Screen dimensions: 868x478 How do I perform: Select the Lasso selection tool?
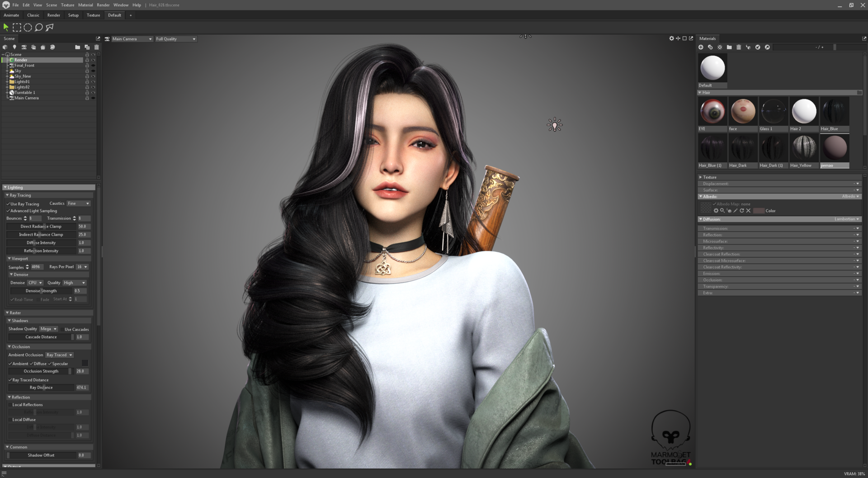coord(38,27)
